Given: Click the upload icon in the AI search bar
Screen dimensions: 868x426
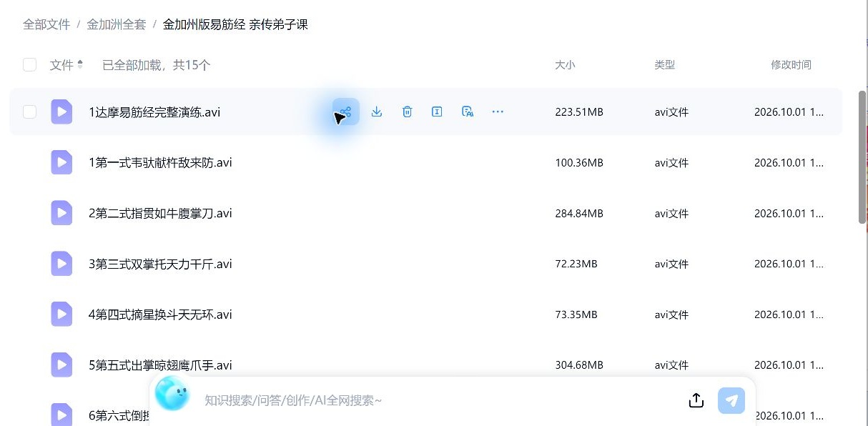Looking at the screenshot, I should coord(696,400).
